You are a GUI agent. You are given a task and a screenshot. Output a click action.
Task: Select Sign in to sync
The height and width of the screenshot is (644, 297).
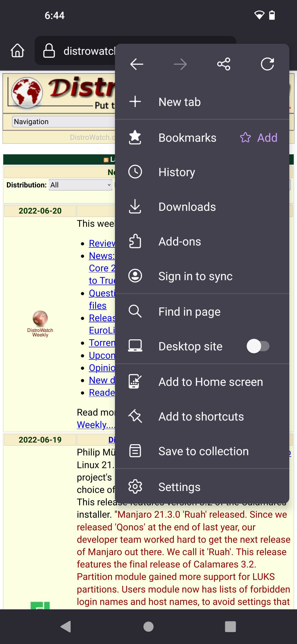[x=202, y=276]
